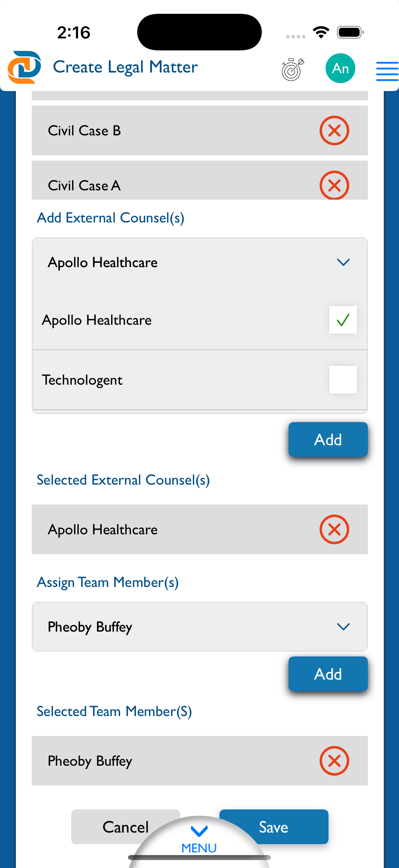Cancel creating the legal matter
399x868 pixels.
(x=126, y=827)
